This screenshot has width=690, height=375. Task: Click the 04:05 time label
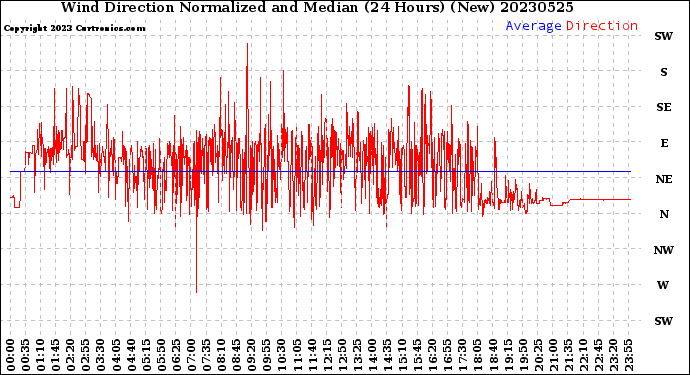point(116,355)
